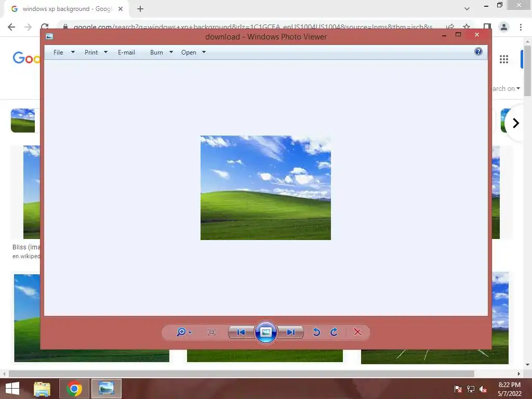Restore down the Chrome window

(500, 5)
